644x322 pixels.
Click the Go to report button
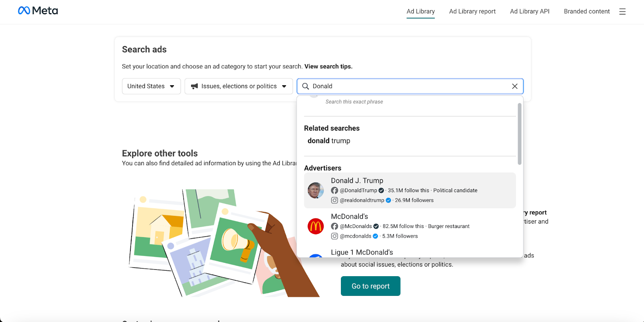(x=371, y=286)
